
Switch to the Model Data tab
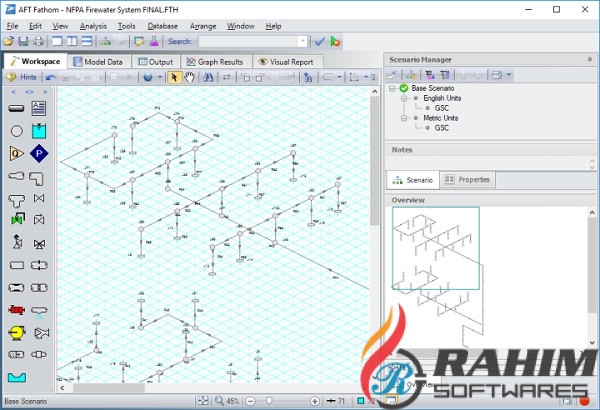coord(98,62)
